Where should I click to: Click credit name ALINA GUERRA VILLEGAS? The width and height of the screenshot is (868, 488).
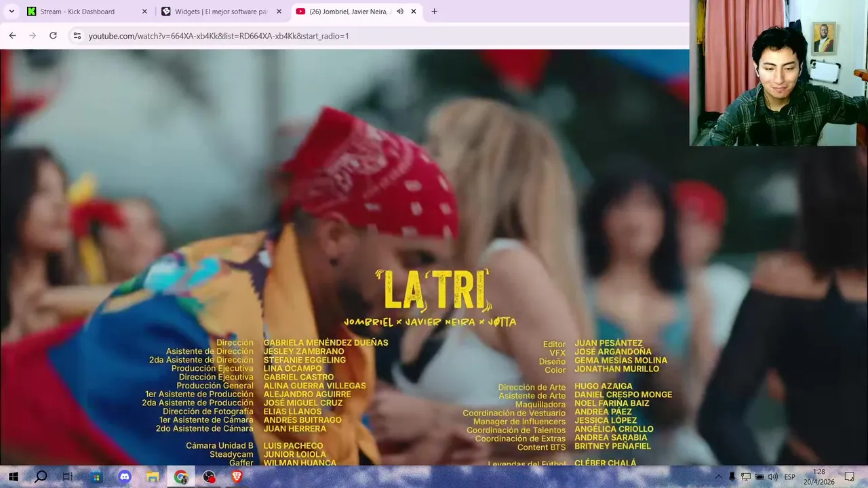pos(315,386)
